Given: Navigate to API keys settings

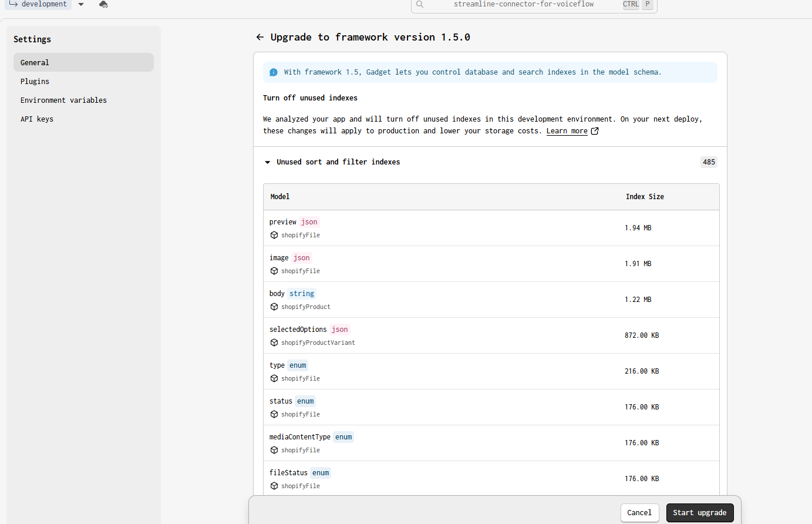Looking at the screenshot, I should click(37, 119).
